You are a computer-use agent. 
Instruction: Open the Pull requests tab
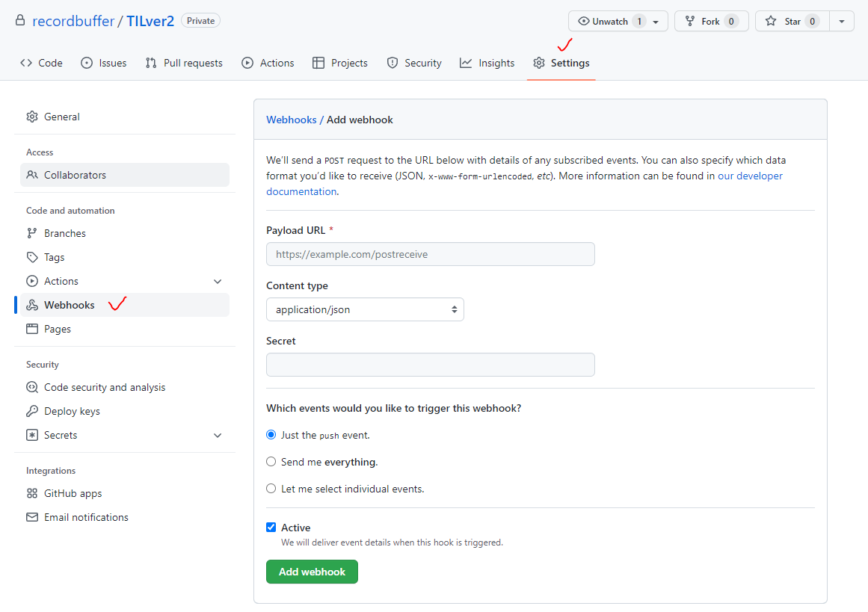184,63
